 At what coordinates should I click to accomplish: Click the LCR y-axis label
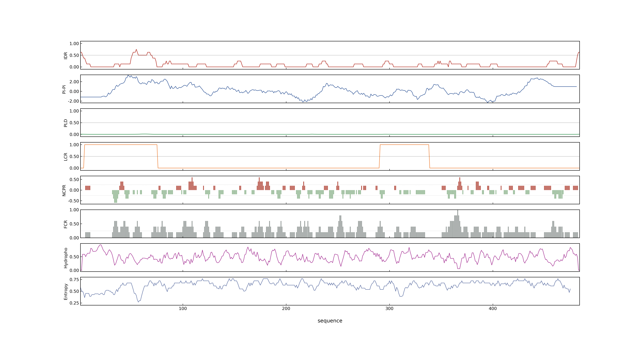pos(66,157)
